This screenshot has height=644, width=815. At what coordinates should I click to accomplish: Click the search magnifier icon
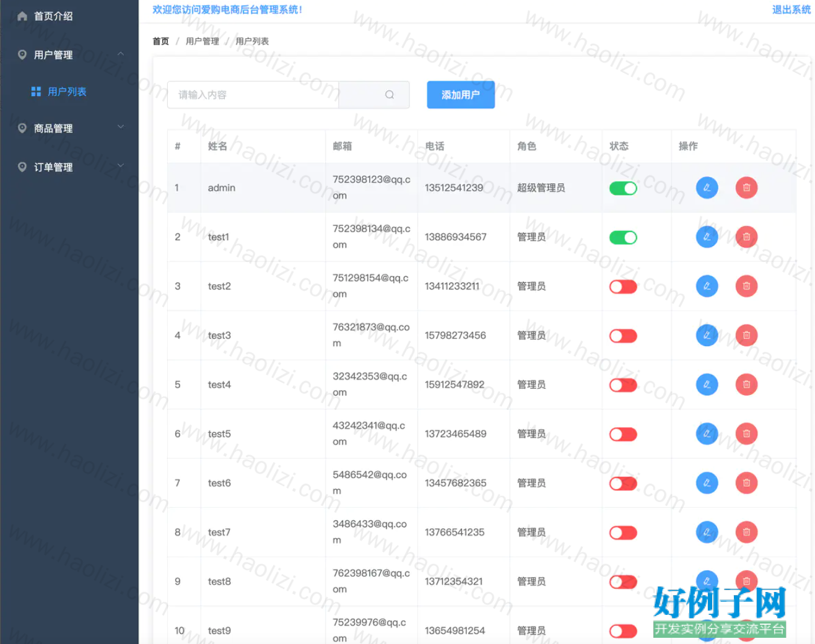point(390,95)
